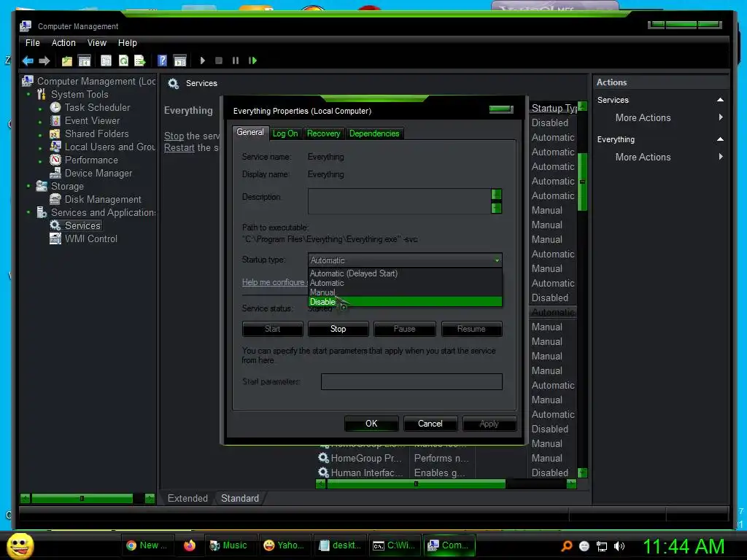Click the Start Service play icon
This screenshot has height=560, width=747.
[x=203, y=61]
